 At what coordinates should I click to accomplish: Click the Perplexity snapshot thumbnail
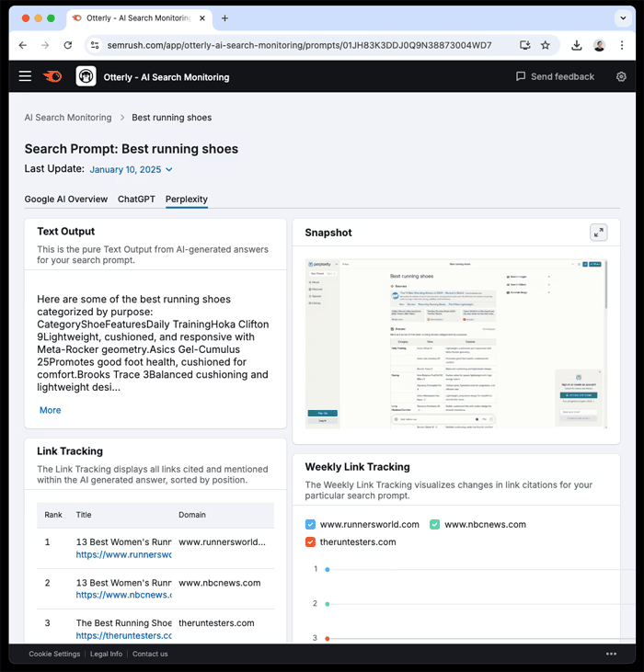point(456,344)
